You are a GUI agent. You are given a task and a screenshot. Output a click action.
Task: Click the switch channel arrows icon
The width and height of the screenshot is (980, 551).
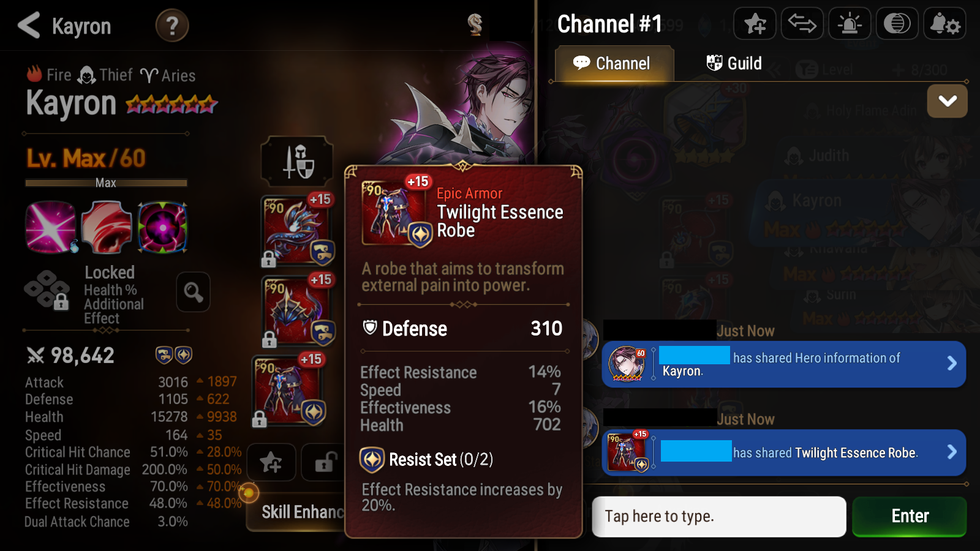(802, 24)
